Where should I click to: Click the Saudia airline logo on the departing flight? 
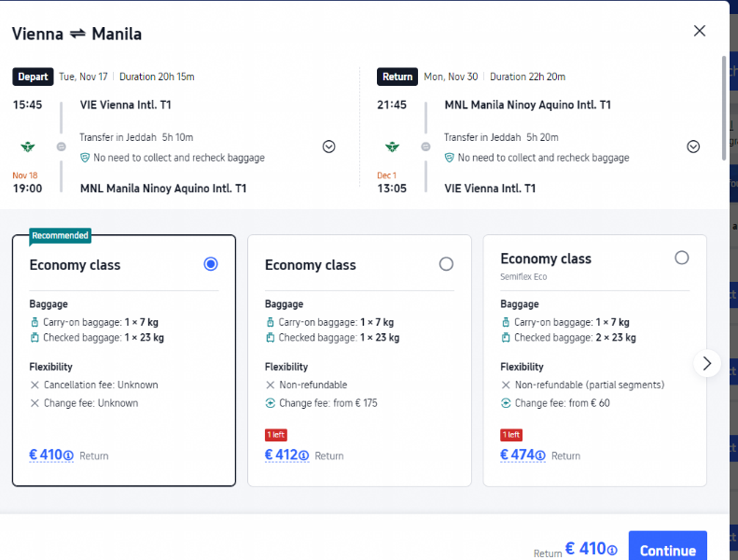(x=28, y=147)
